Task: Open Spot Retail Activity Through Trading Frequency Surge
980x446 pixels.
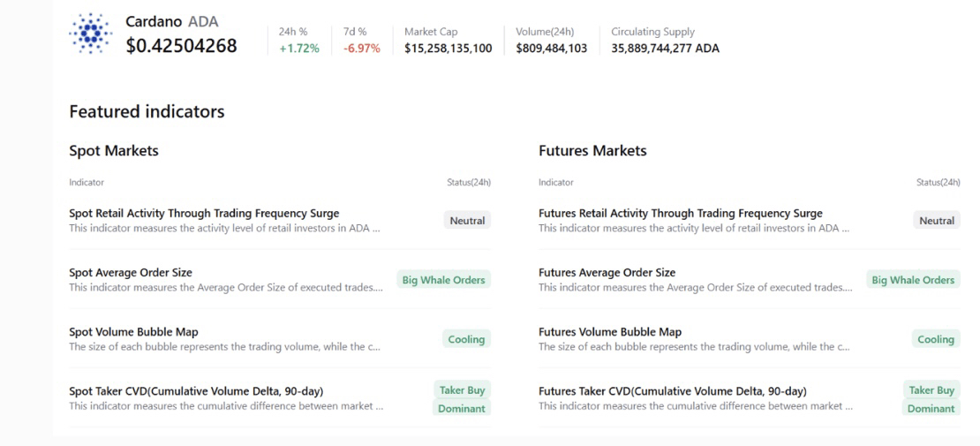Action: coord(204,214)
